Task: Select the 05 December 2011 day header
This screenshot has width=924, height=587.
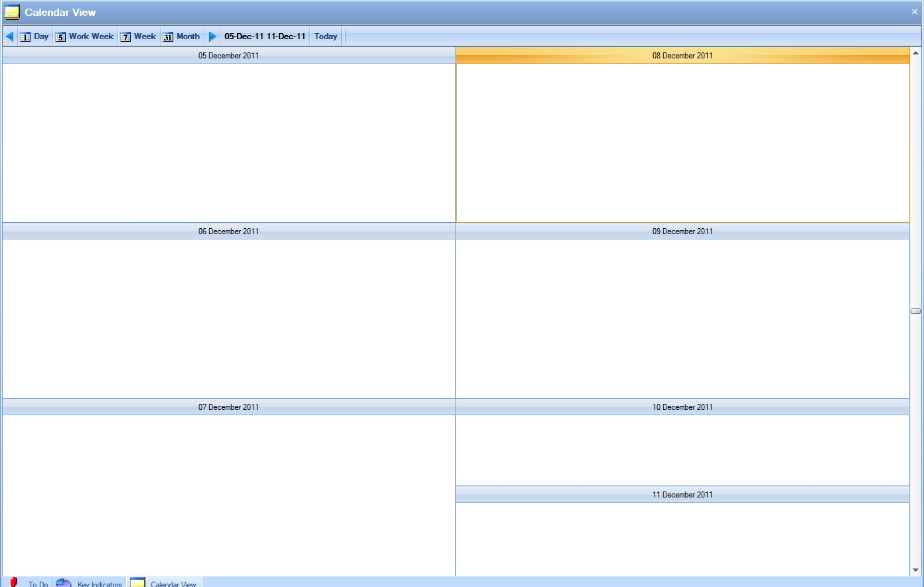Action: [x=228, y=56]
